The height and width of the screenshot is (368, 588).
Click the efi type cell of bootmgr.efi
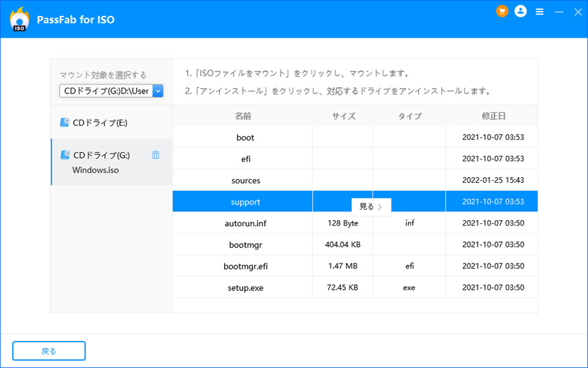(409, 266)
